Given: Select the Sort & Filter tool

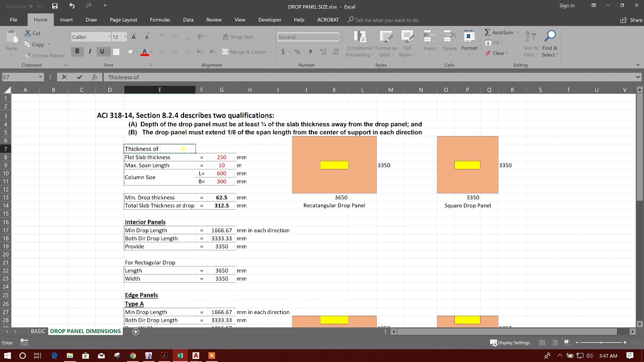Looking at the screenshot, I should [530, 43].
